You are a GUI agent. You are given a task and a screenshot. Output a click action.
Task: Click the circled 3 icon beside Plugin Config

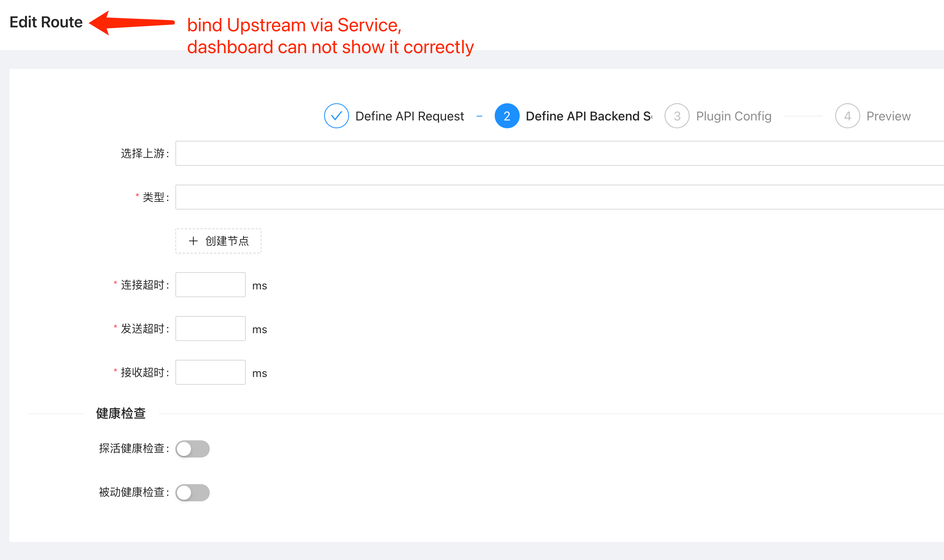pos(677,116)
